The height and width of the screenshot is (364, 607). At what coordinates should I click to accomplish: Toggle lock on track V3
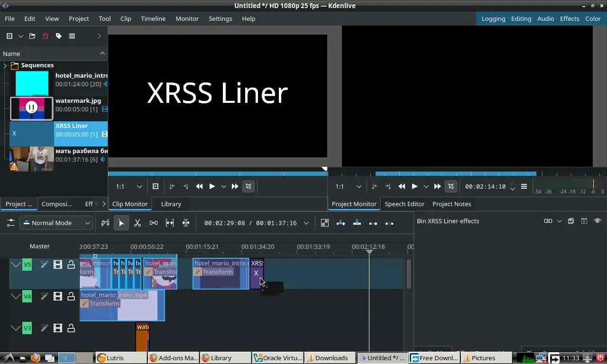pyautogui.click(x=71, y=328)
